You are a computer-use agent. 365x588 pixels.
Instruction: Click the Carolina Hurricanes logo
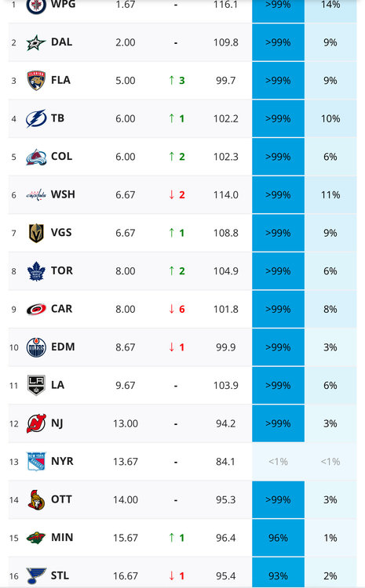coord(36,310)
